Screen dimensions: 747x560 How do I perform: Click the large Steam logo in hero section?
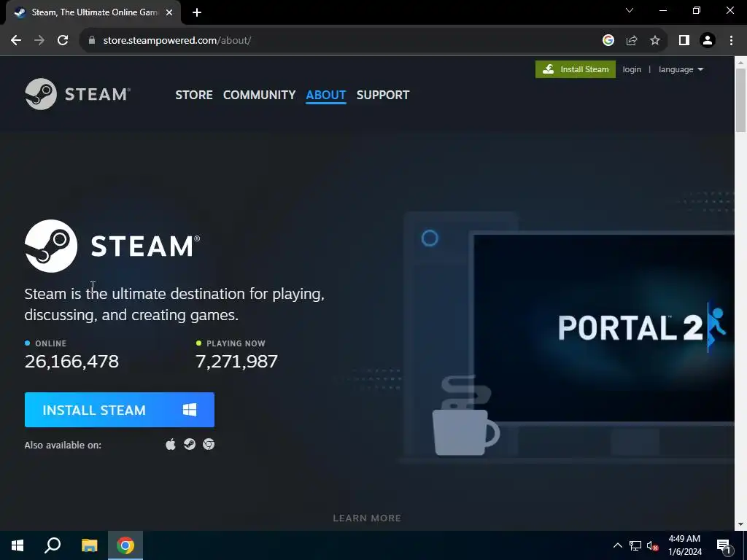(x=112, y=246)
